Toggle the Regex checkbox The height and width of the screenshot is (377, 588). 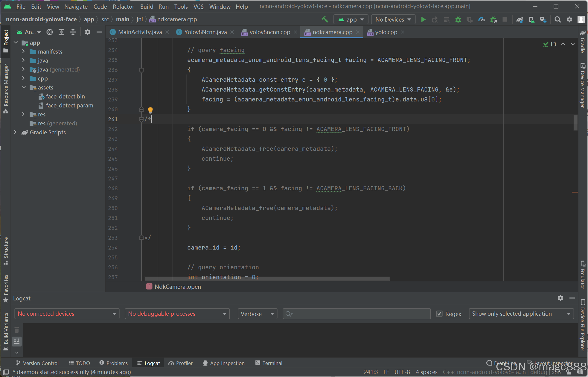[439, 314]
